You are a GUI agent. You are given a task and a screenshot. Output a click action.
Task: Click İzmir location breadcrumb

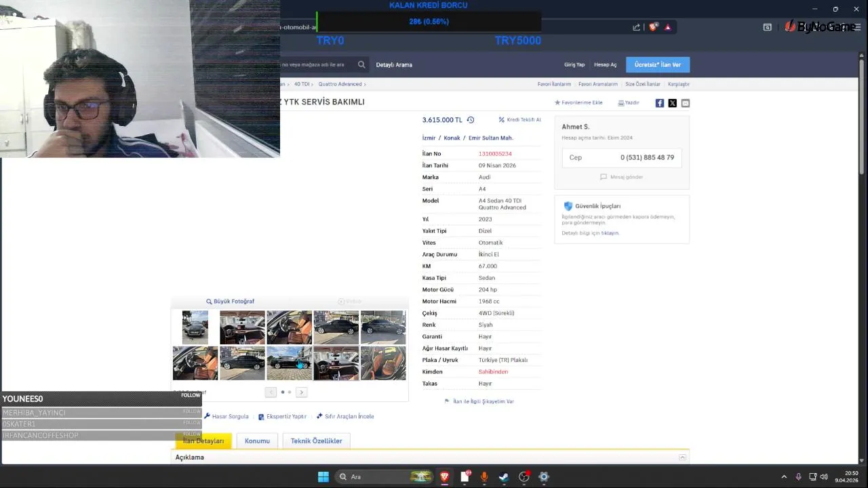point(429,138)
